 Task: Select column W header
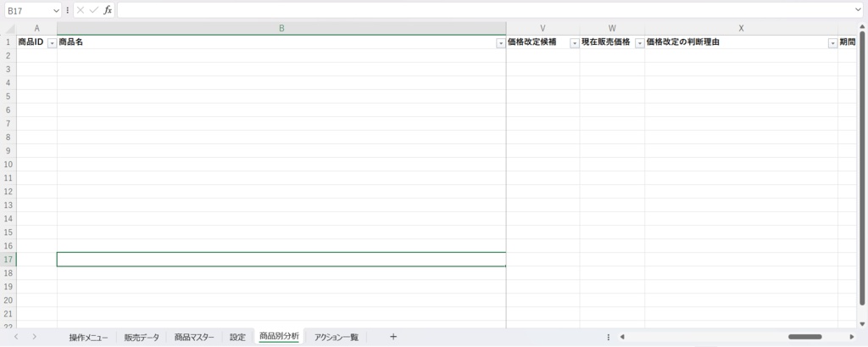tap(612, 28)
